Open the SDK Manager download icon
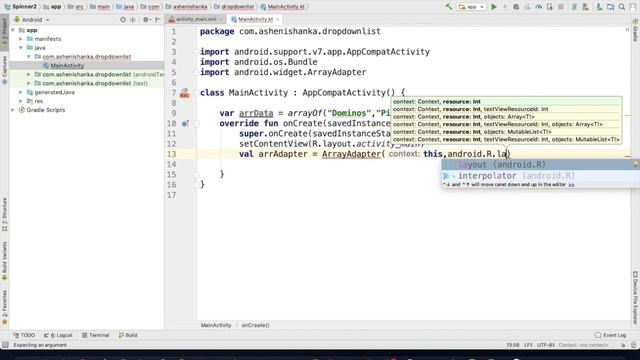The width and height of the screenshot is (640, 360). coord(599,7)
